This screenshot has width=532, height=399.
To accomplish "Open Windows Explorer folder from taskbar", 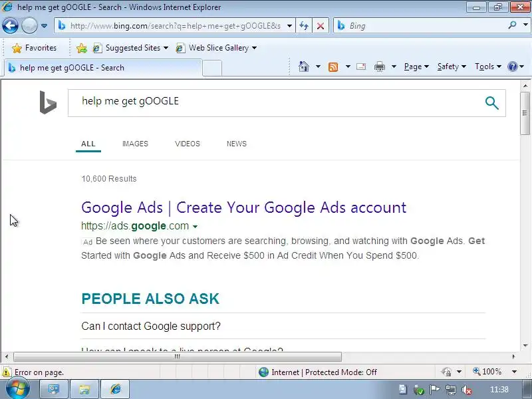I will [x=84, y=389].
